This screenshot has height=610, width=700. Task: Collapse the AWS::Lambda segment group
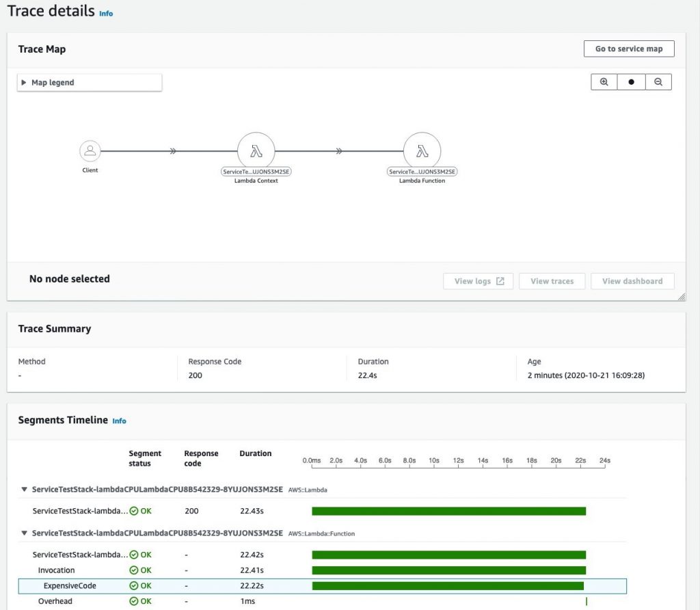24,490
